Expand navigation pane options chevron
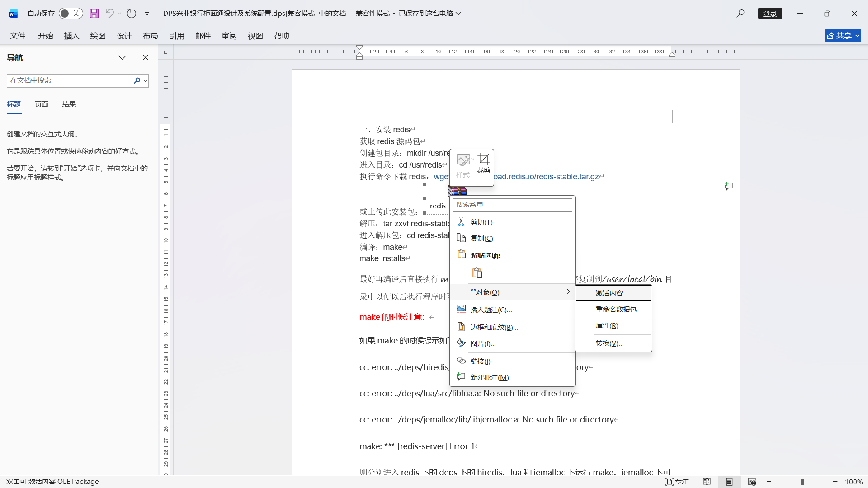 click(122, 57)
